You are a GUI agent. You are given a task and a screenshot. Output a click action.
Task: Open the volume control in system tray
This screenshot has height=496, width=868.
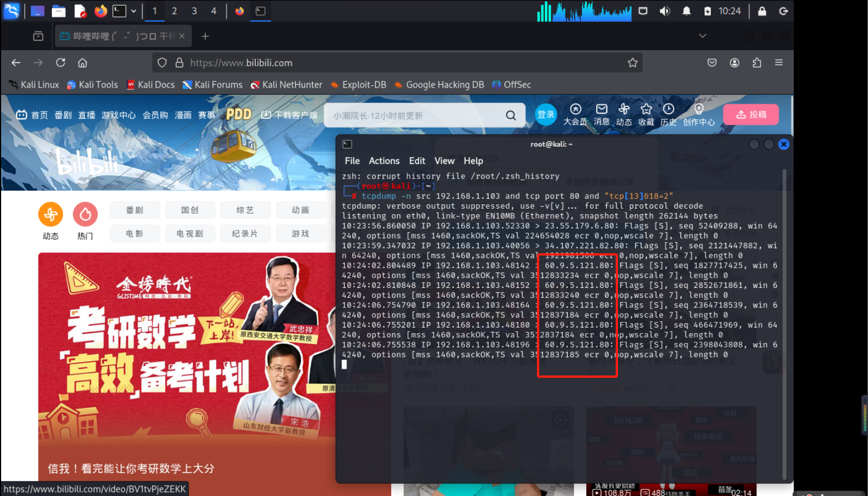coord(664,11)
